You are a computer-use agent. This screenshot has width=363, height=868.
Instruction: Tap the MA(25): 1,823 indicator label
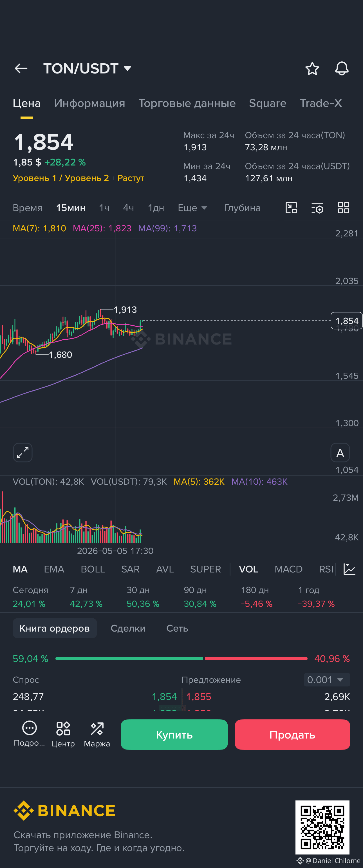102,228
